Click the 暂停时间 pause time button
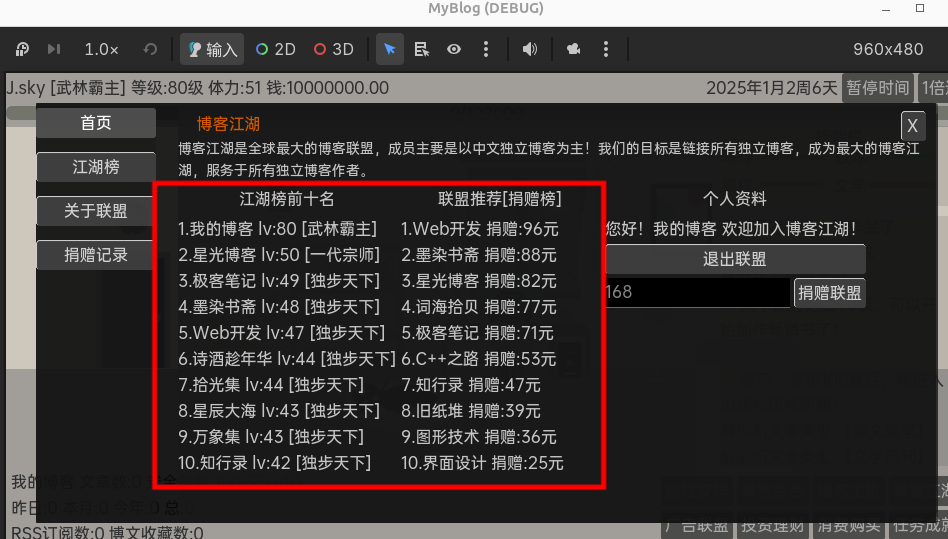This screenshot has width=948, height=539. coord(877,88)
